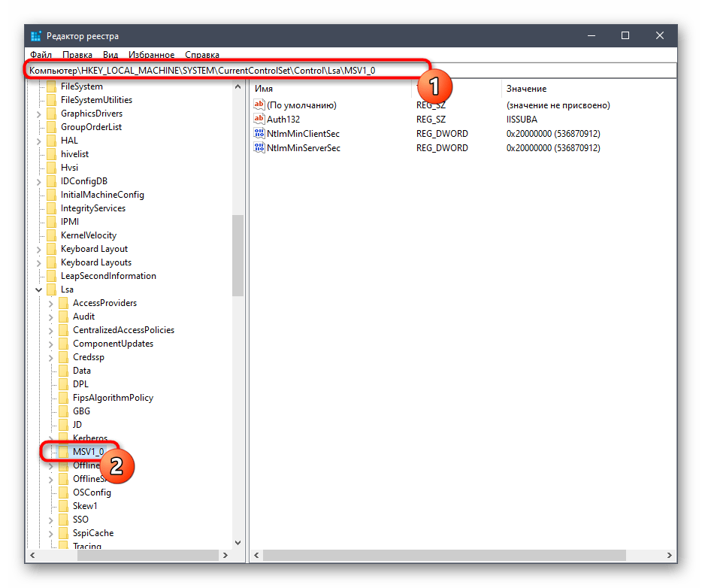Sort by the Имя column header

pos(264,89)
